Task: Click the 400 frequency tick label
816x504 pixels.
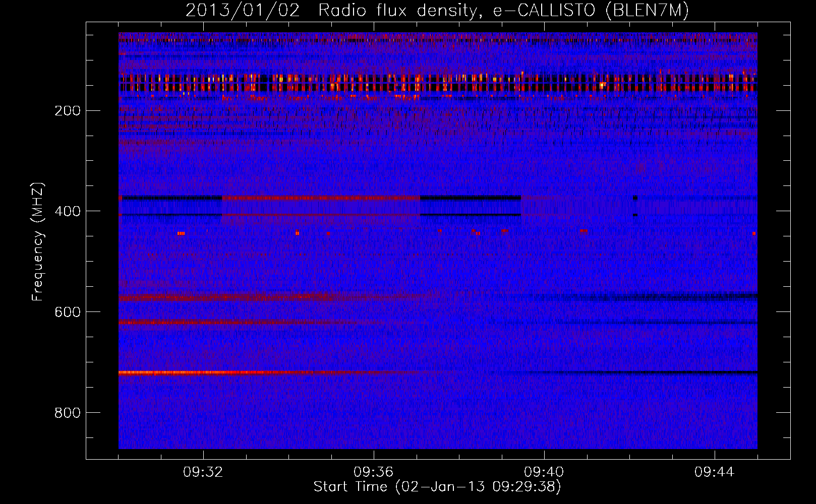Action: pyautogui.click(x=68, y=211)
